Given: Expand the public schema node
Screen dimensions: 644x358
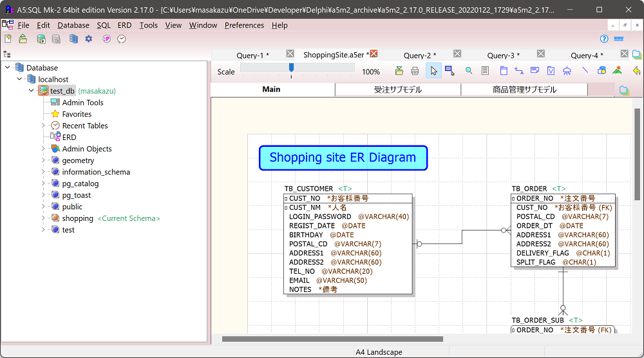Looking at the screenshot, I should [x=43, y=207].
